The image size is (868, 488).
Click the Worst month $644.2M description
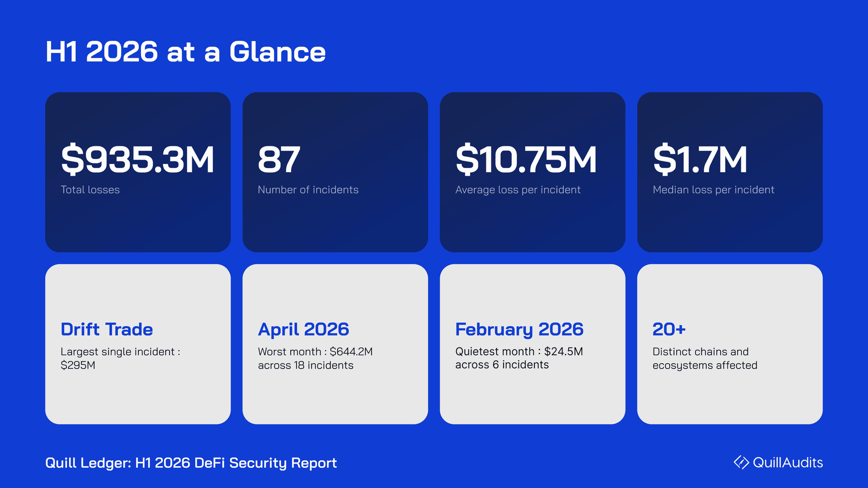coord(315,358)
